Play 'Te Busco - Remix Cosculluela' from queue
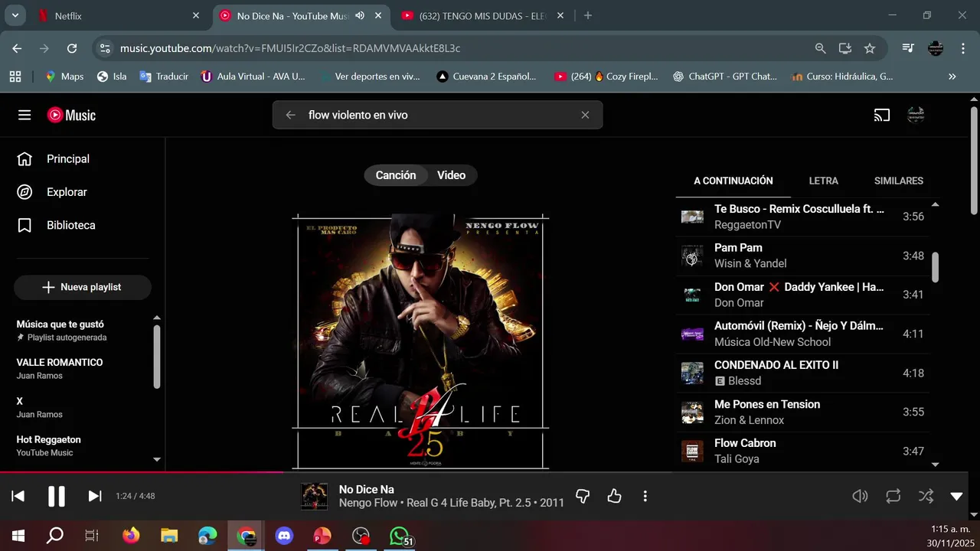This screenshot has height=551, width=980. tap(802, 217)
